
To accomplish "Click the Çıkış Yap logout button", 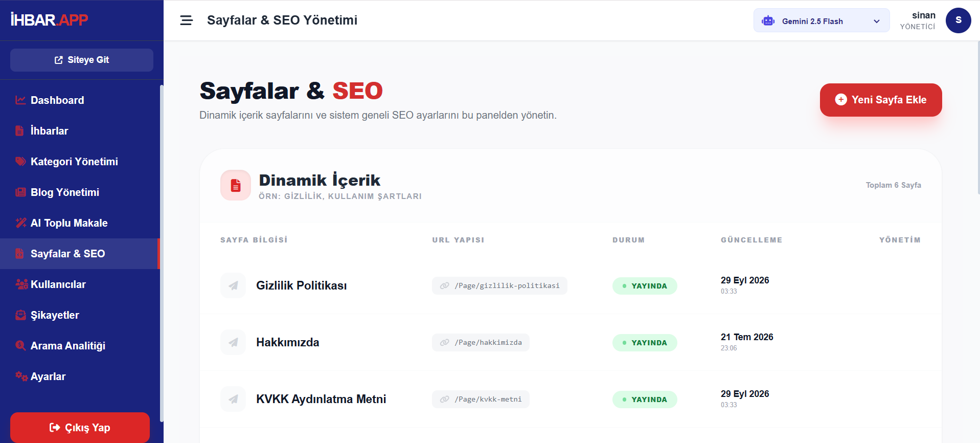I will 80,427.
